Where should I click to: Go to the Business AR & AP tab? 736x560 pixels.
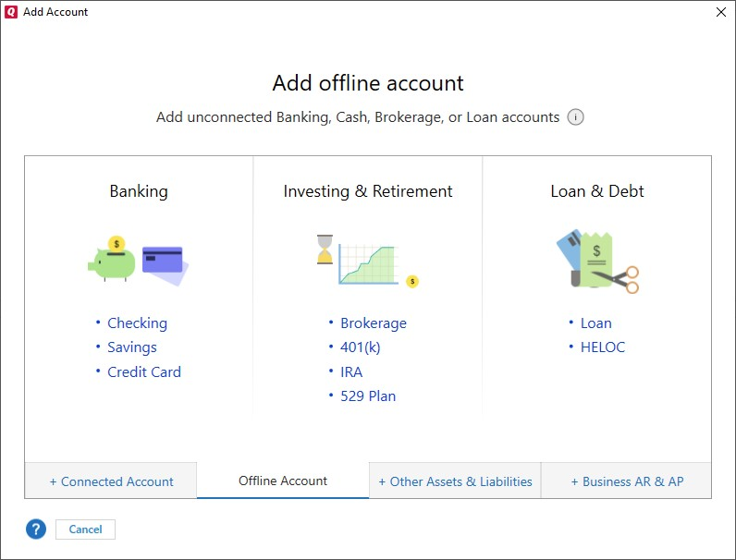coord(626,481)
